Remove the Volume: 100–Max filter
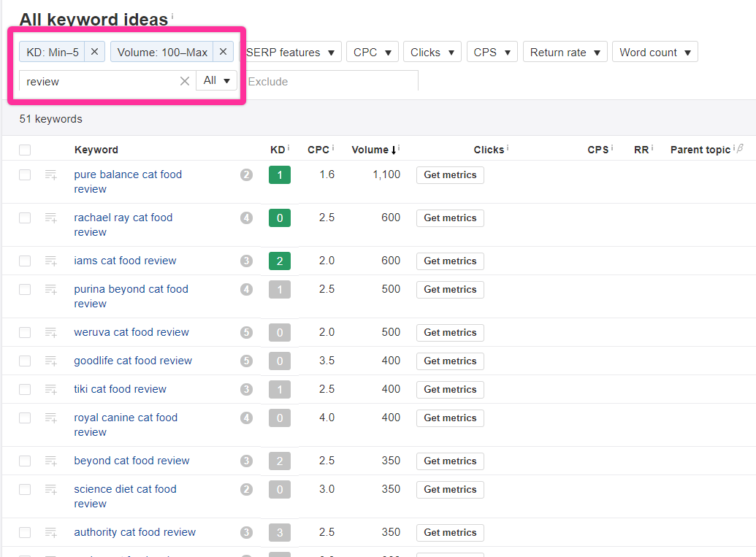This screenshot has width=756, height=557. click(x=223, y=52)
